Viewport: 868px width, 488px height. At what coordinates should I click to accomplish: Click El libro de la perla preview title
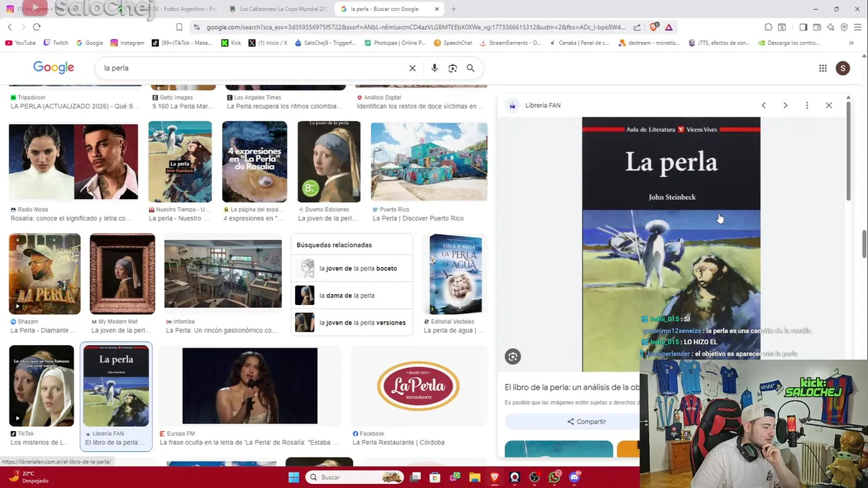pyautogui.click(x=572, y=387)
